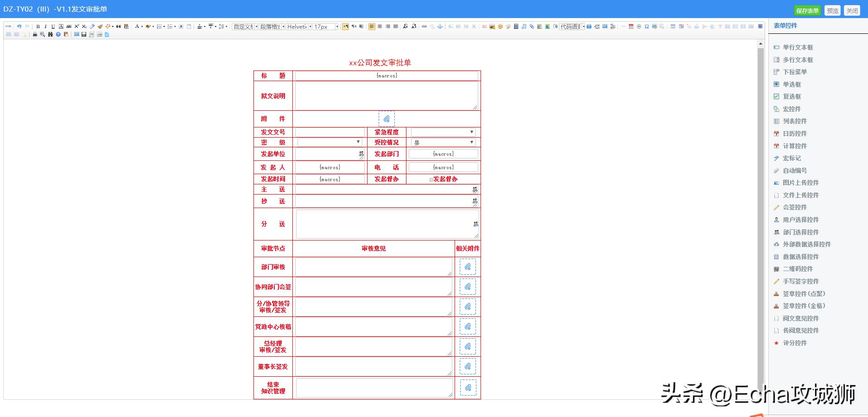The height and width of the screenshot is (417, 868).
Task: Toggle bold formatting
Action: [38, 26]
